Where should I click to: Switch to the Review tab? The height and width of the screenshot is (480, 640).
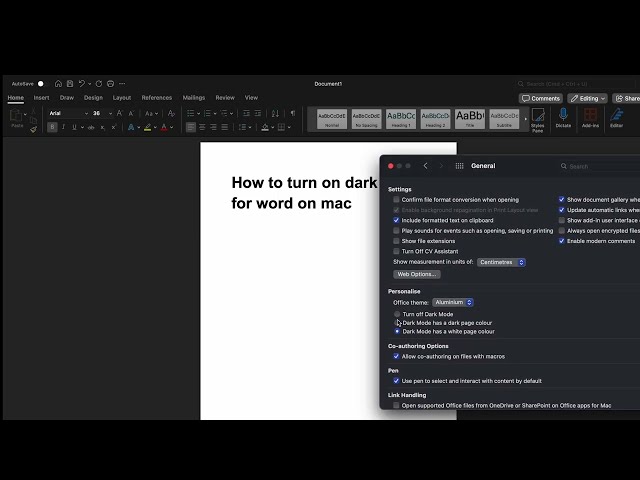pyautogui.click(x=225, y=98)
